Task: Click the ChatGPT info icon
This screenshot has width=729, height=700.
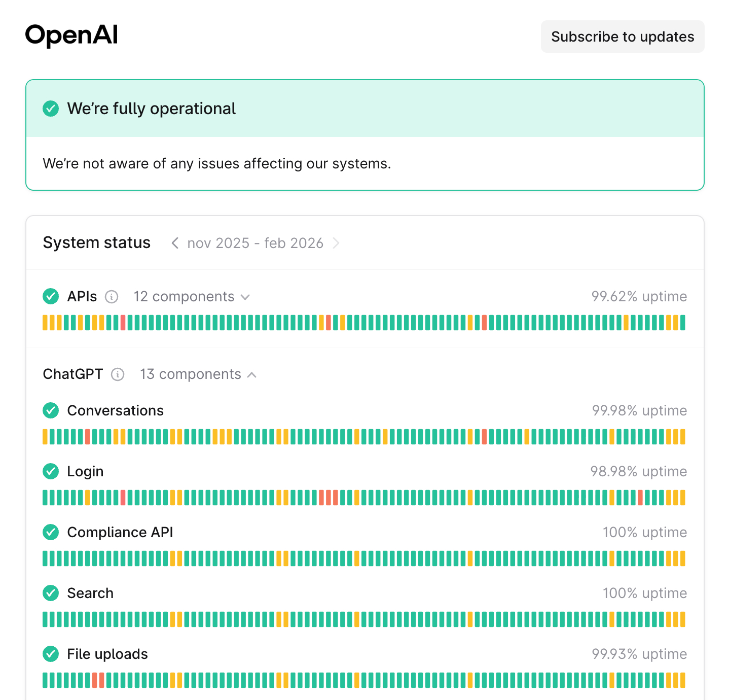Action: tap(118, 374)
